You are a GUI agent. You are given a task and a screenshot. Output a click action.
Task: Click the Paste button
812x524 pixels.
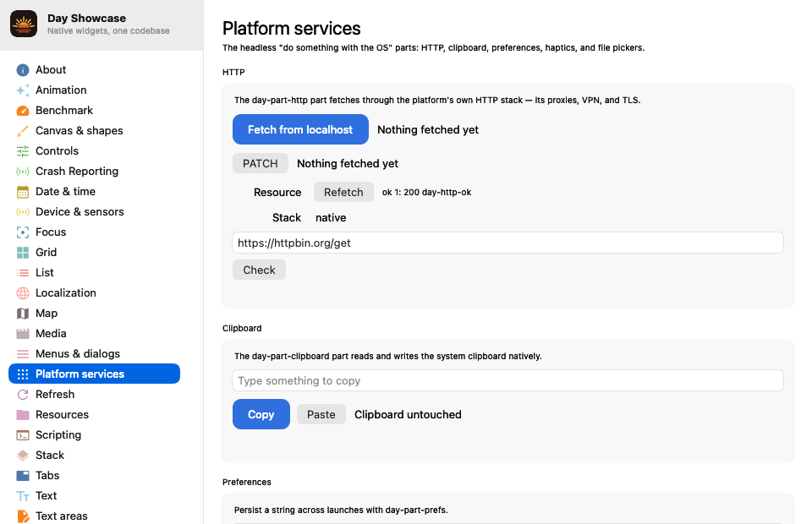click(321, 414)
